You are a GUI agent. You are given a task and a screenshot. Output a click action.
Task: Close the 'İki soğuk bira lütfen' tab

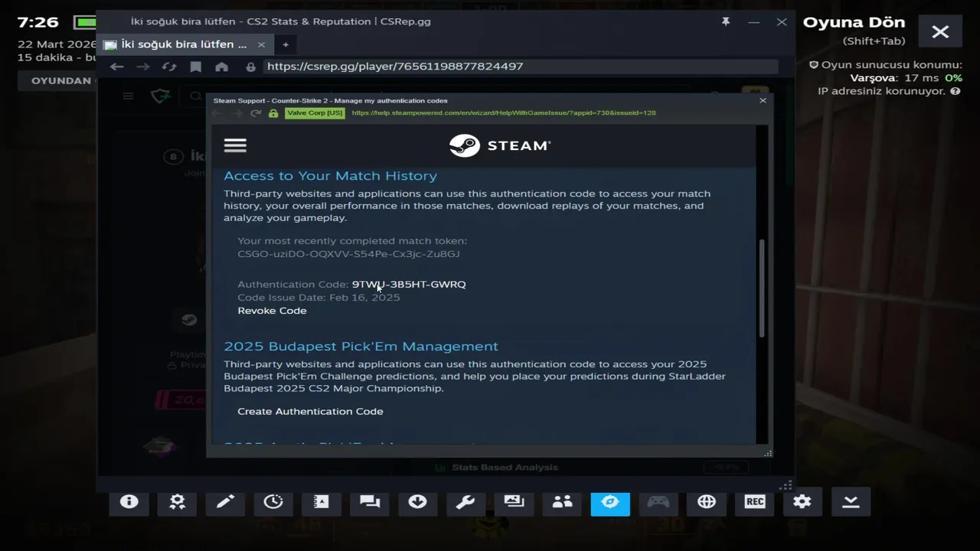click(261, 44)
